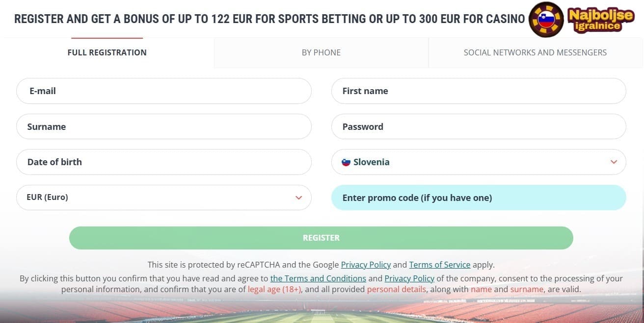Focus the Surname input field
The image size is (644, 323).
pos(163,126)
